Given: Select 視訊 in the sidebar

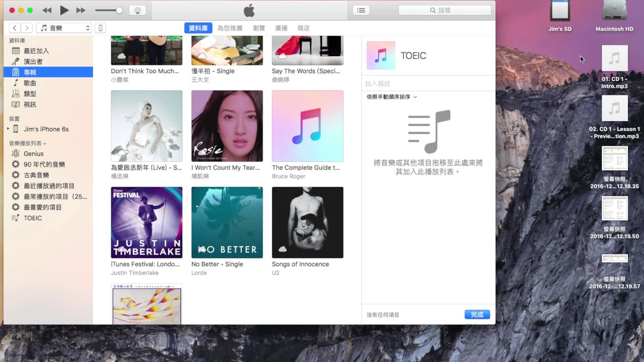Looking at the screenshot, I should point(48,105).
